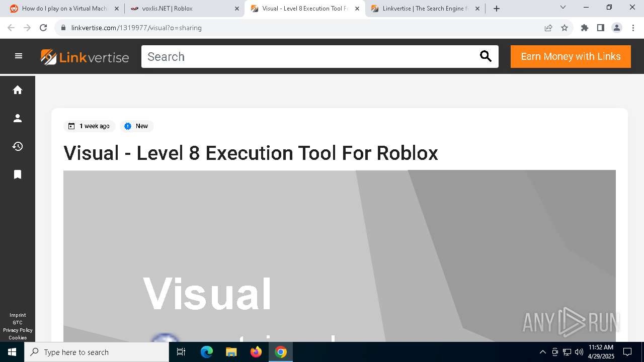Click the 1 week ago date chip

point(90,126)
